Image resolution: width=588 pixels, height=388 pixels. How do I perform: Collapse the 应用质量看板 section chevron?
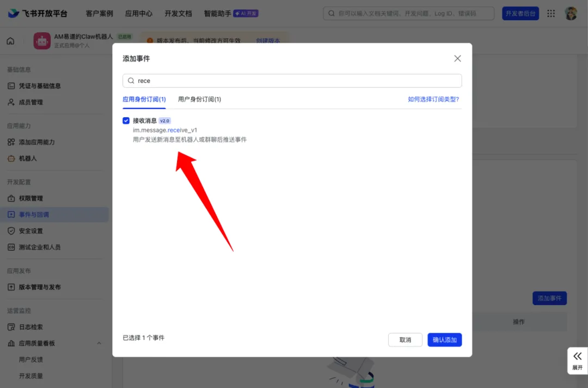99,343
